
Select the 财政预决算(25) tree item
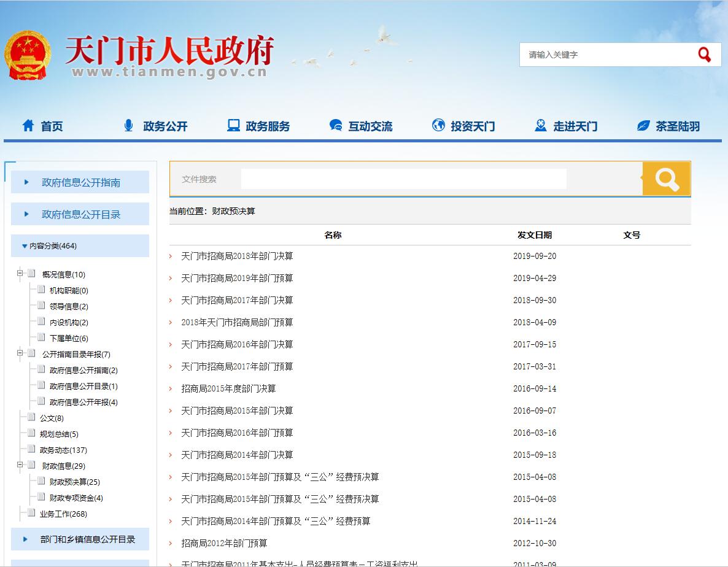click(74, 482)
